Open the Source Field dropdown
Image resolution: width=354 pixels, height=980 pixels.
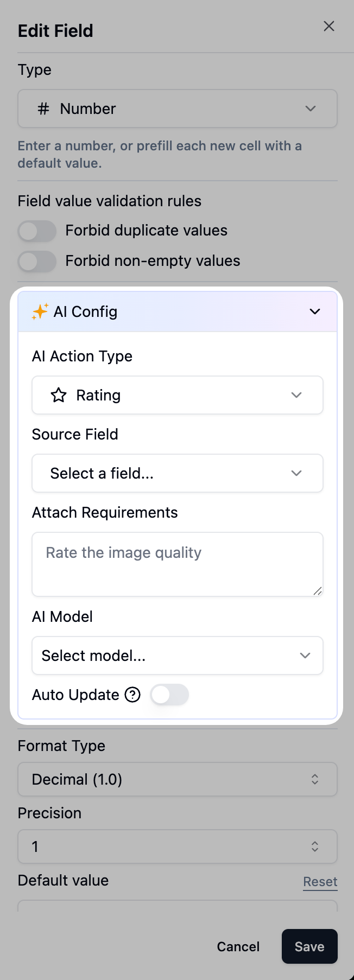click(178, 473)
